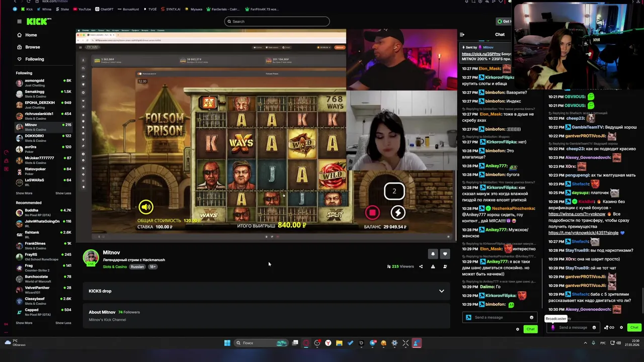Toggle stream notifications bell for Mitnov
Image resolution: width=644 pixels, height=362 pixels.
pos(433,254)
